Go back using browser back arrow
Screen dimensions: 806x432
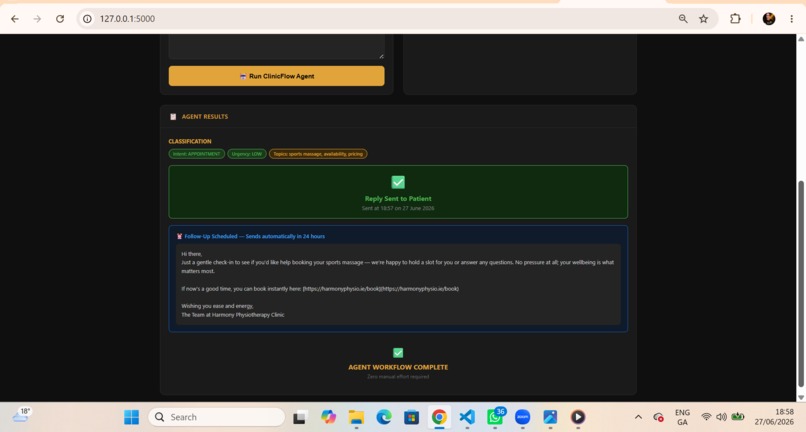click(15, 19)
